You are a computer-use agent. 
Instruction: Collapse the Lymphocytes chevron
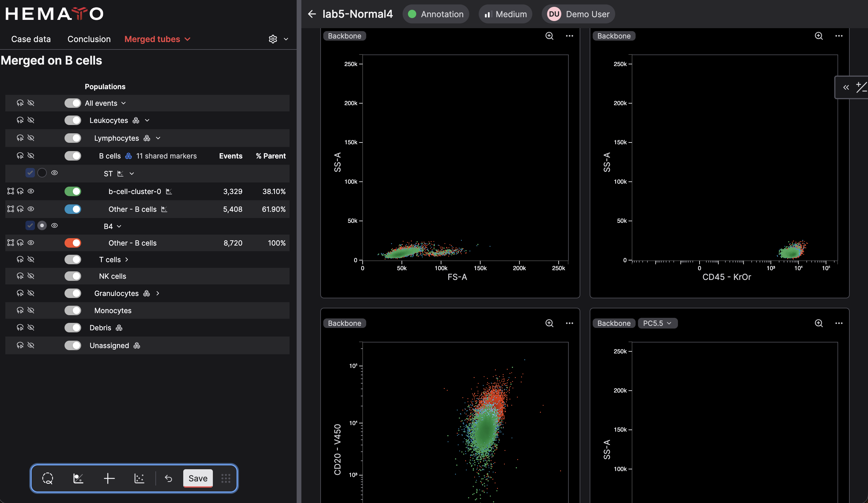pyautogui.click(x=158, y=138)
